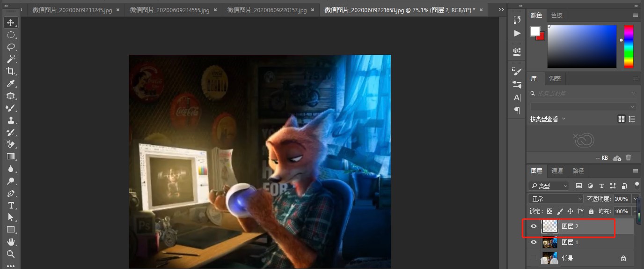Select the Rectangle shape tool
This screenshot has height=269, width=644.
tap(11, 230)
